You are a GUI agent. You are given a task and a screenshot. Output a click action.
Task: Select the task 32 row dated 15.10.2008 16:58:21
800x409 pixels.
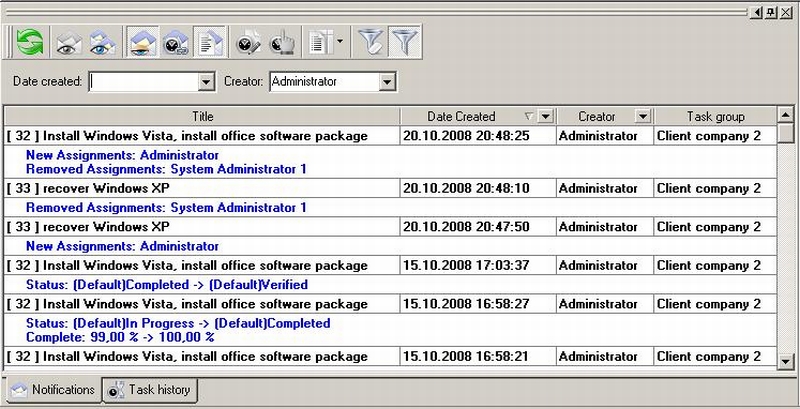pos(390,356)
